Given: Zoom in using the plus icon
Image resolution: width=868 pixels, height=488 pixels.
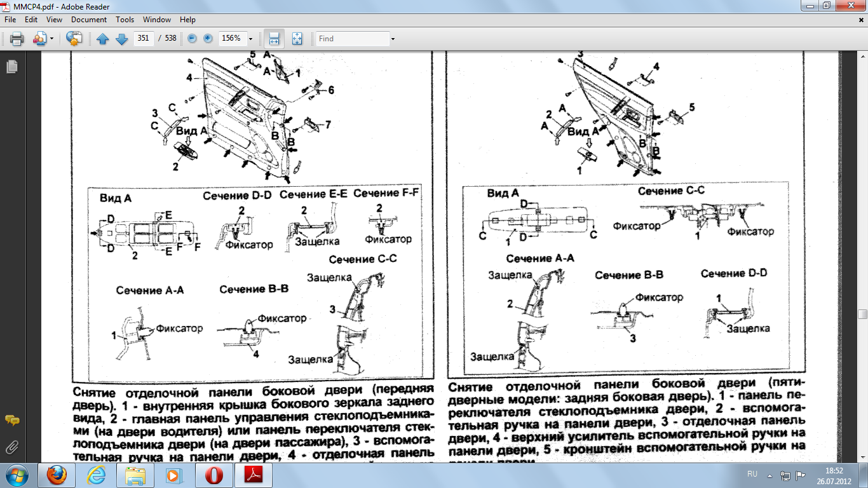Looking at the screenshot, I should tap(208, 39).
